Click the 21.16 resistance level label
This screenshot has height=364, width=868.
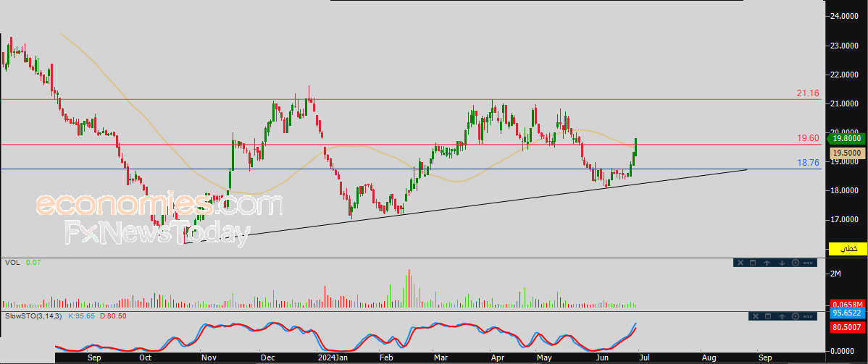(x=808, y=93)
